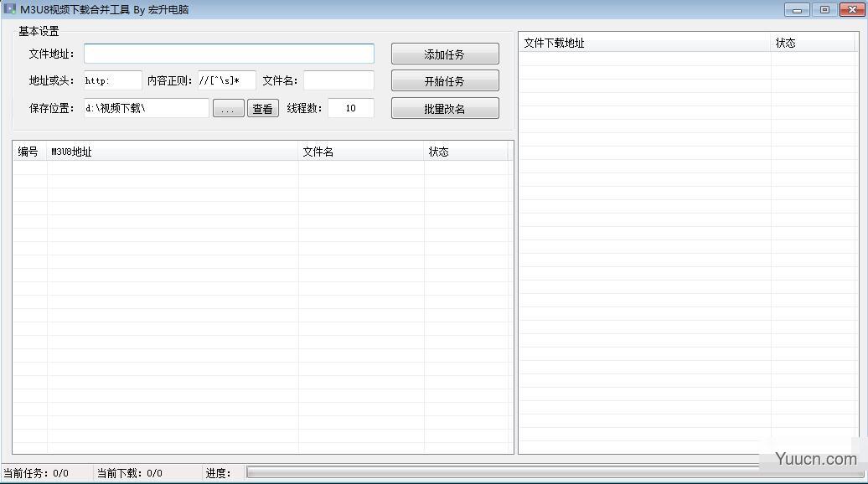Viewport: 868px width, 484px height.
Task: Click the download list 状态 column header
Action: (x=814, y=43)
